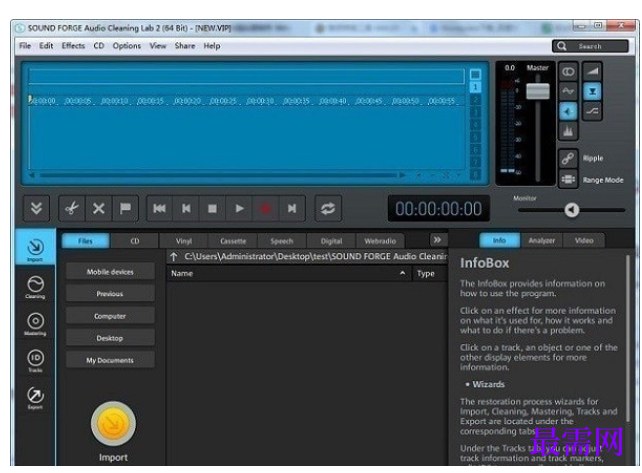This screenshot has height=473, width=642.
Task: Click the Previous folder button
Action: pyautogui.click(x=110, y=294)
